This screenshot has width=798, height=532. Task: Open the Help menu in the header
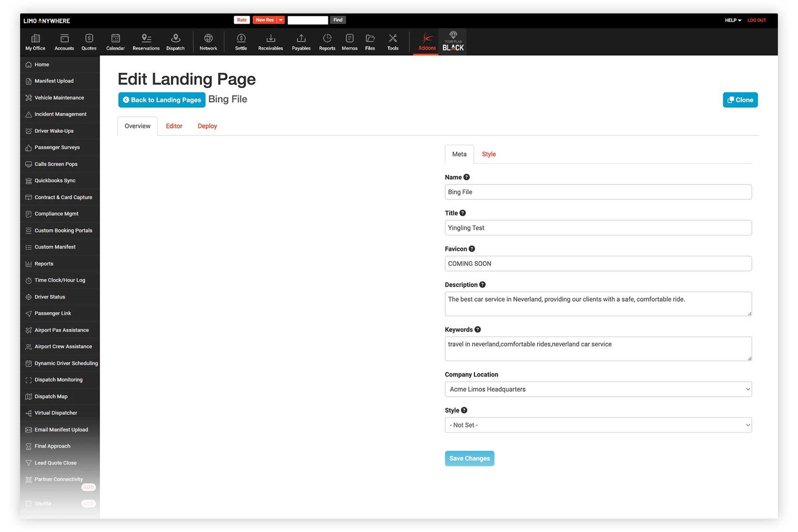(x=733, y=20)
